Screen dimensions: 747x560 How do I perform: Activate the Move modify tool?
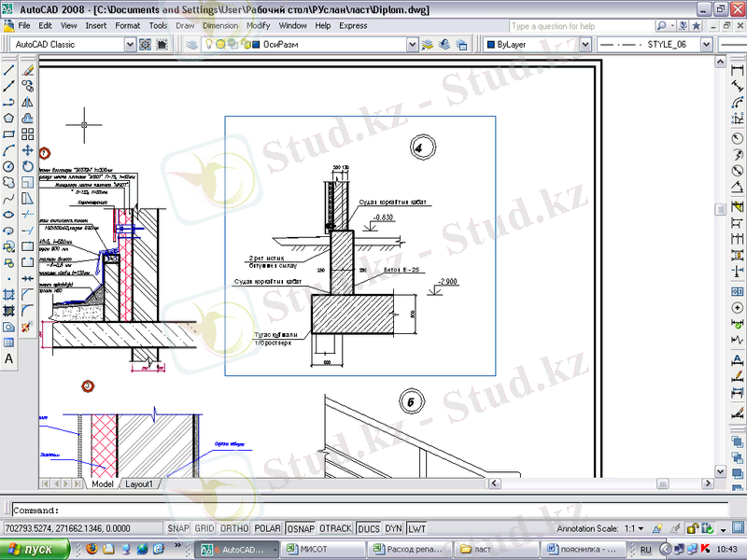pos(27,150)
